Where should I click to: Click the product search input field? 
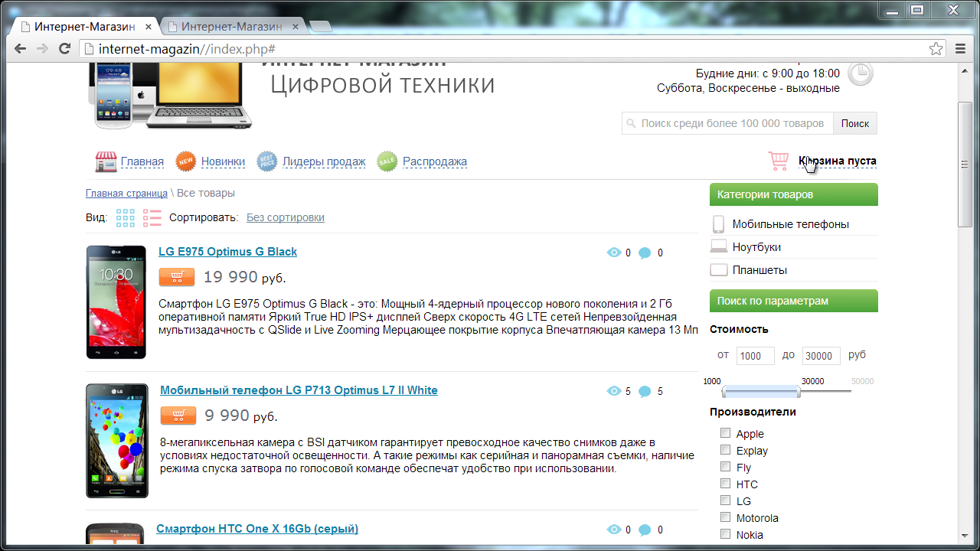tap(727, 123)
